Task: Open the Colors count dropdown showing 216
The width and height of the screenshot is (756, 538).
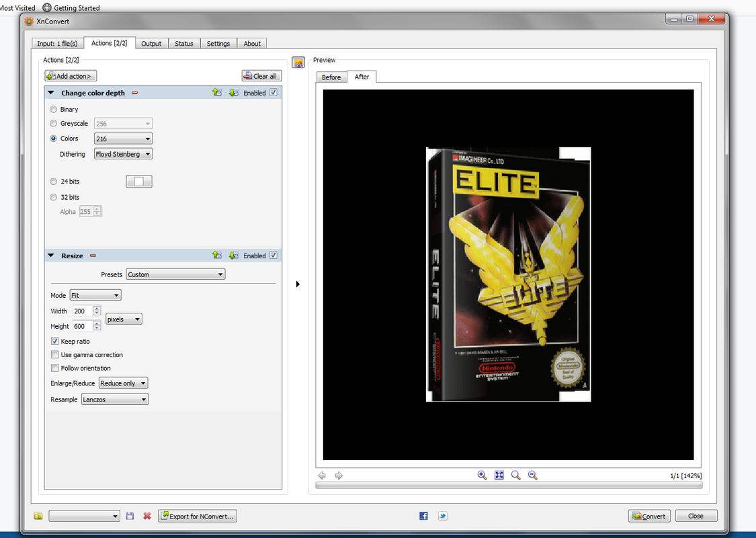Action: pos(124,139)
